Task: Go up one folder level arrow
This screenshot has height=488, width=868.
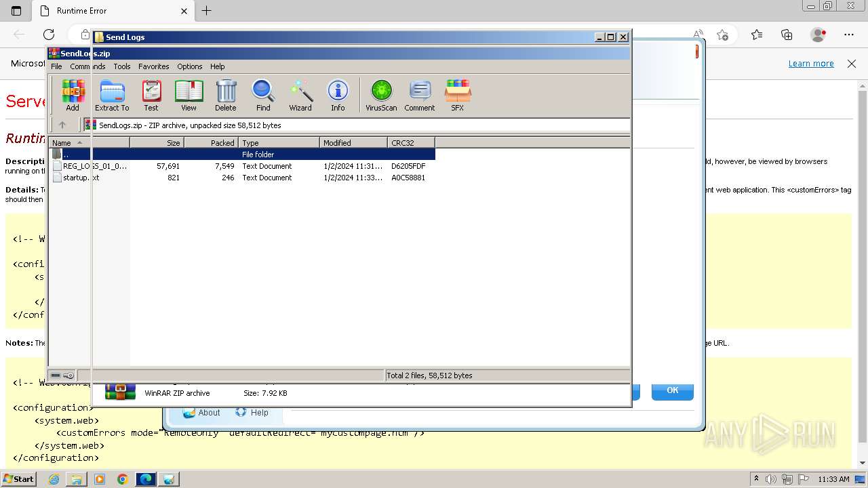Action: pyautogui.click(x=62, y=125)
